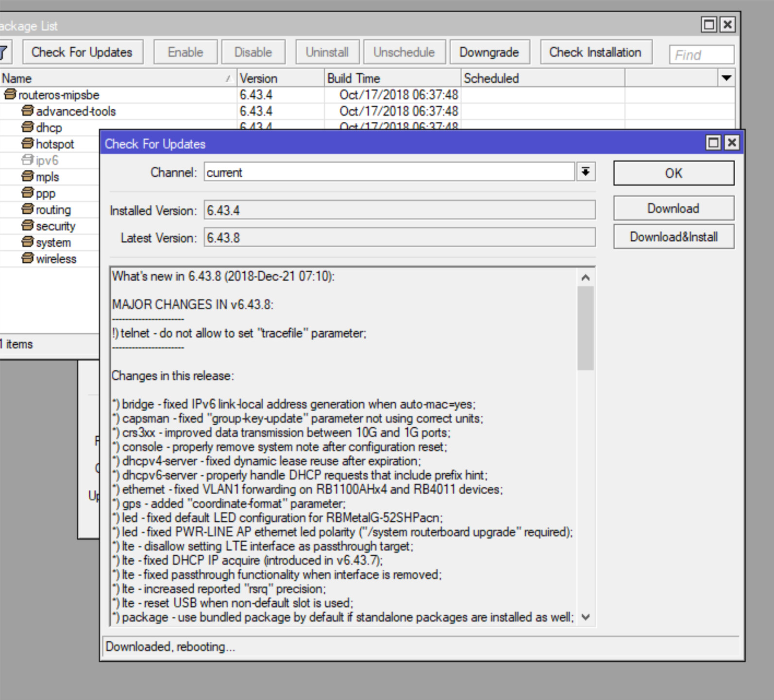Viewport: 774px width, 700px height.
Task: Close the Check For Updates dialog
Action: [x=732, y=143]
